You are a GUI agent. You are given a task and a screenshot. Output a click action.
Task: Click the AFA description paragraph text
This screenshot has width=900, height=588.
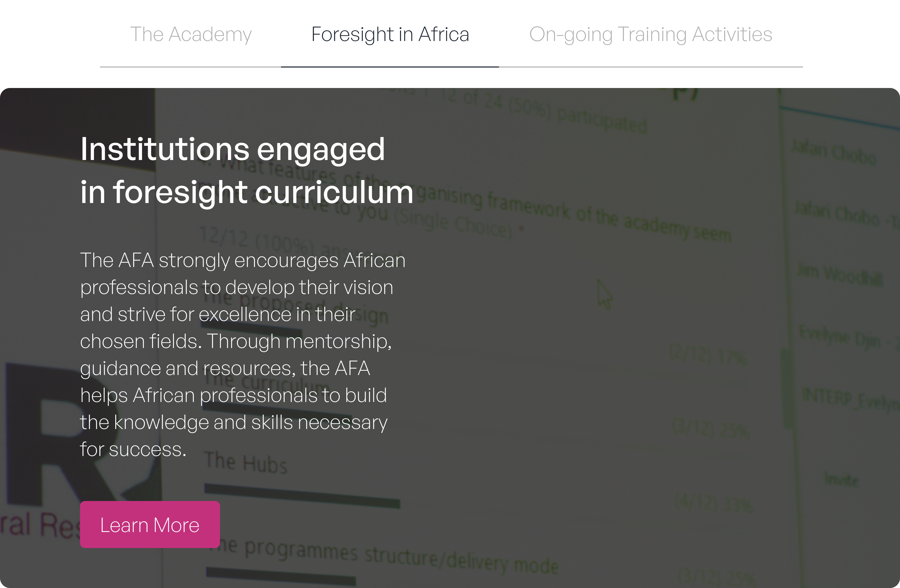pos(242,354)
